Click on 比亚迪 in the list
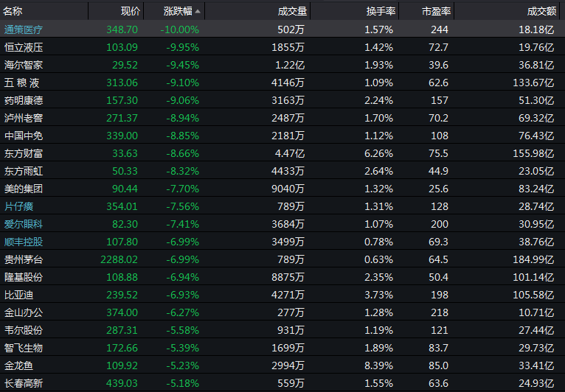 click(18, 295)
